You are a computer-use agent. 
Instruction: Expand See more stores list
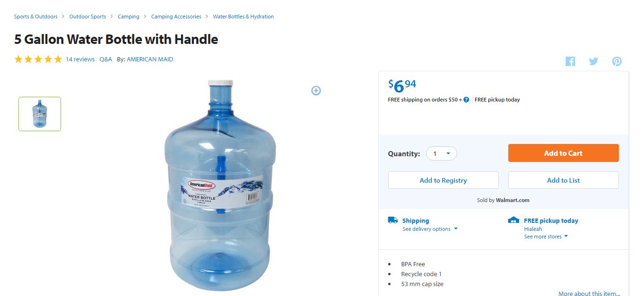[x=546, y=237]
